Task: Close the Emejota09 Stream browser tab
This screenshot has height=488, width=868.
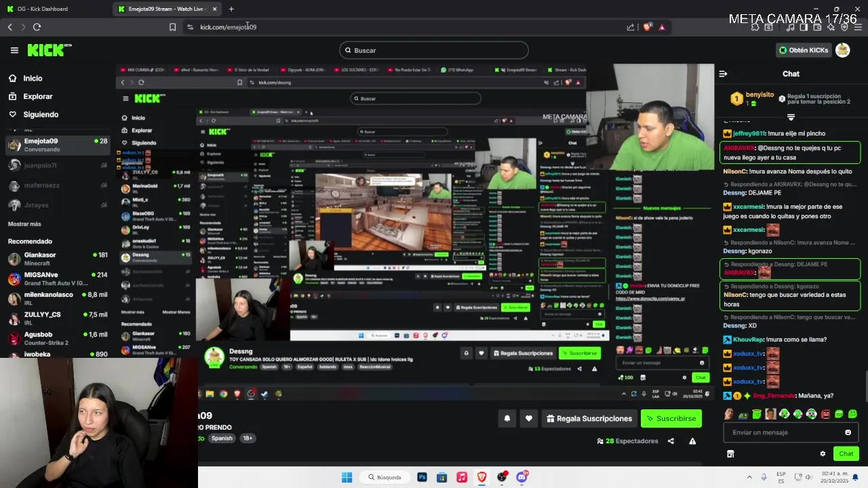Action: [215, 9]
